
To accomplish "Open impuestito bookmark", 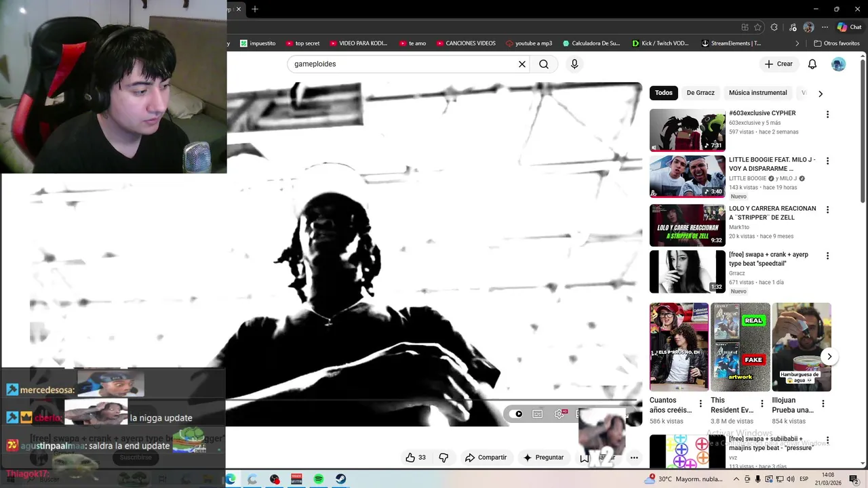I will pyautogui.click(x=258, y=43).
